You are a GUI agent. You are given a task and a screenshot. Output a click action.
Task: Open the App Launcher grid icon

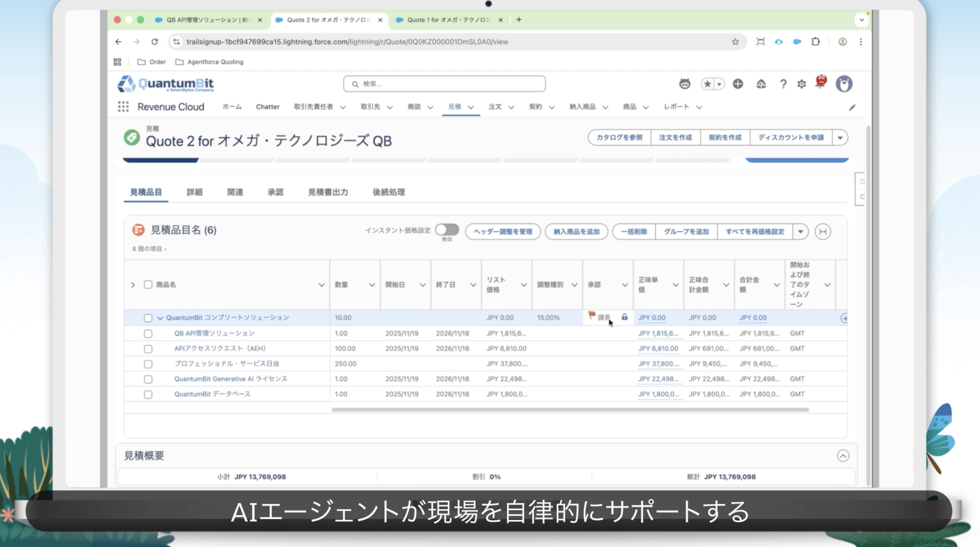point(123,107)
